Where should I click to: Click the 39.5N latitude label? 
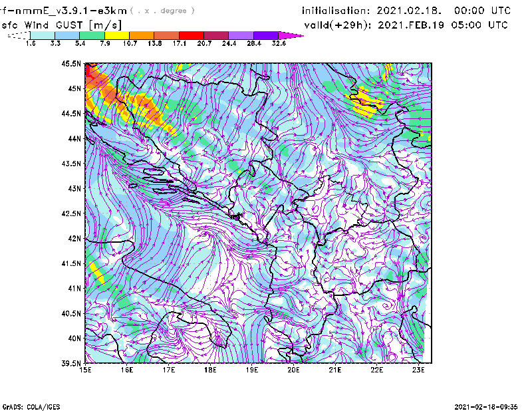pyautogui.click(x=71, y=364)
